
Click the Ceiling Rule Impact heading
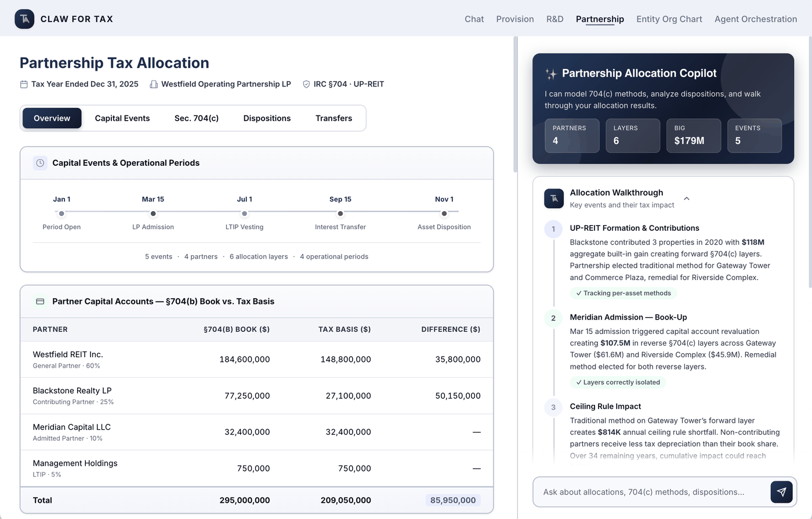tap(606, 407)
